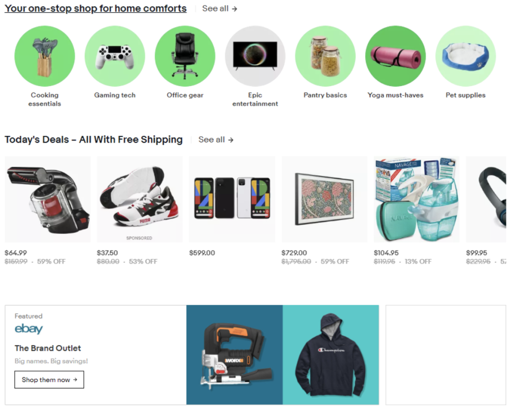Open the Pet supplies bed icon
Screen dimensions: 532x410
point(465,56)
